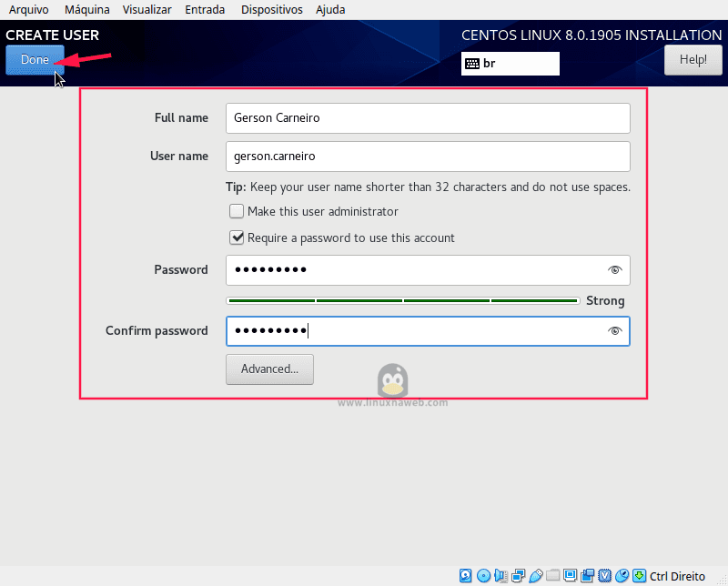Click the blue Done button
The width and height of the screenshot is (728, 586).
[35, 60]
